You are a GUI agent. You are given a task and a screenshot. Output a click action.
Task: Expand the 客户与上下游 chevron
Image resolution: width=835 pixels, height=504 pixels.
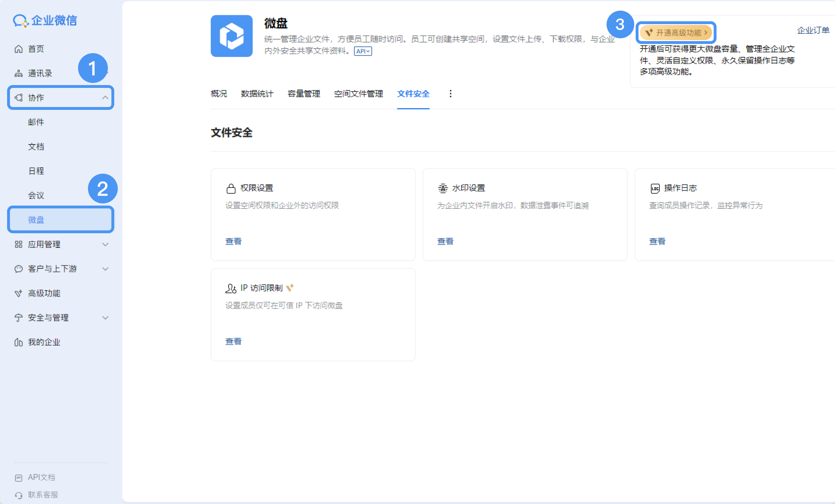point(105,269)
